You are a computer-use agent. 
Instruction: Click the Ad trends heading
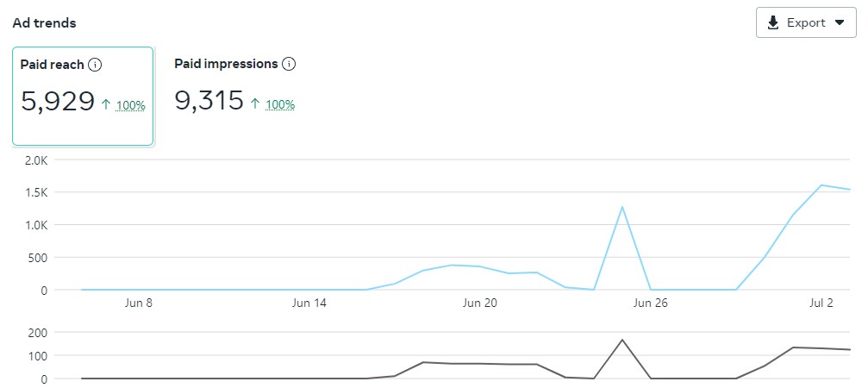pos(44,23)
